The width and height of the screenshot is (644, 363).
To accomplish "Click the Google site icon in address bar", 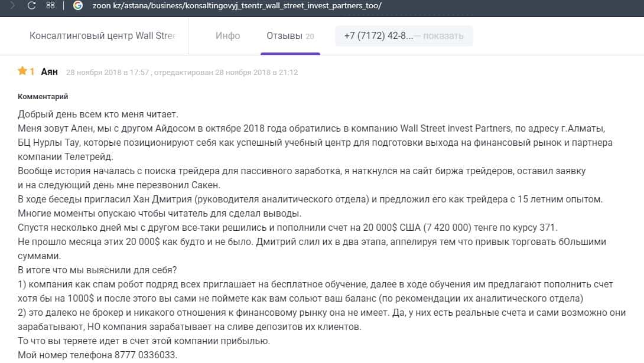I will [77, 5].
